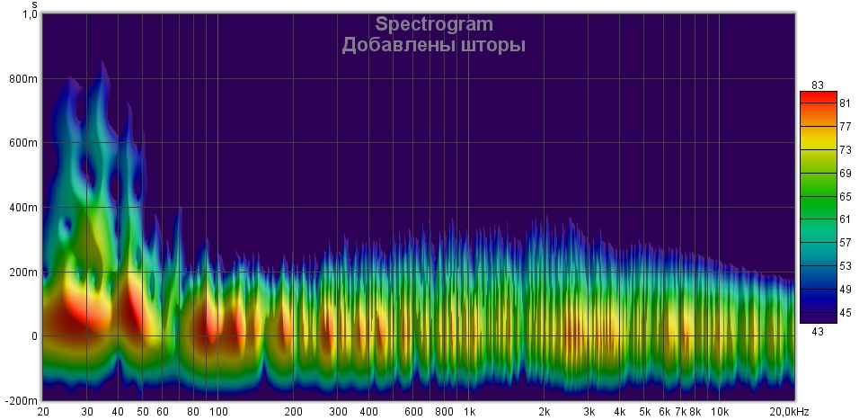Click the 43 minimum value on color legend
The height and width of the screenshot is (420, 868).
click(818, 331)
